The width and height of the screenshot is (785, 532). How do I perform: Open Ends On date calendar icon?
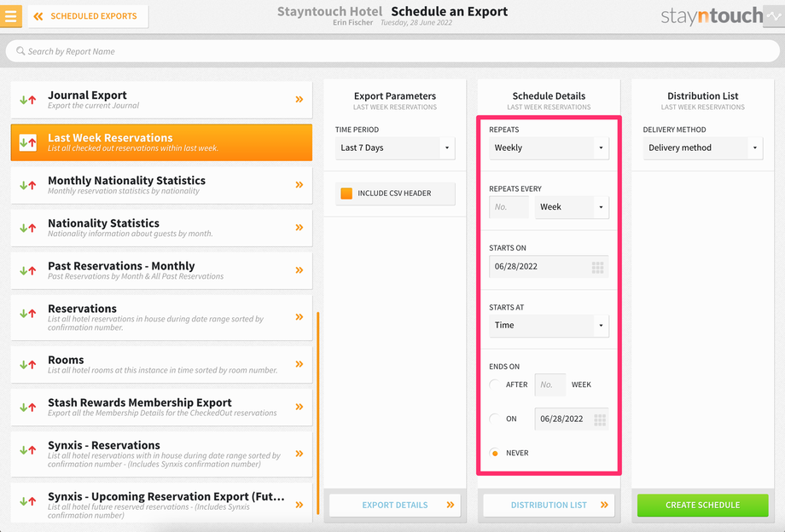click(599, 419)
